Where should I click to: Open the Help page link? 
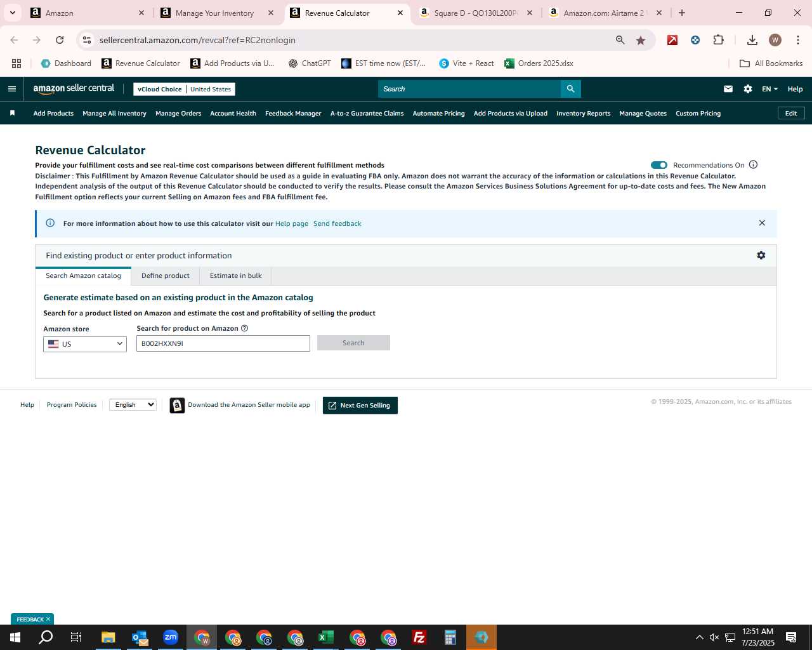point(292,223)
